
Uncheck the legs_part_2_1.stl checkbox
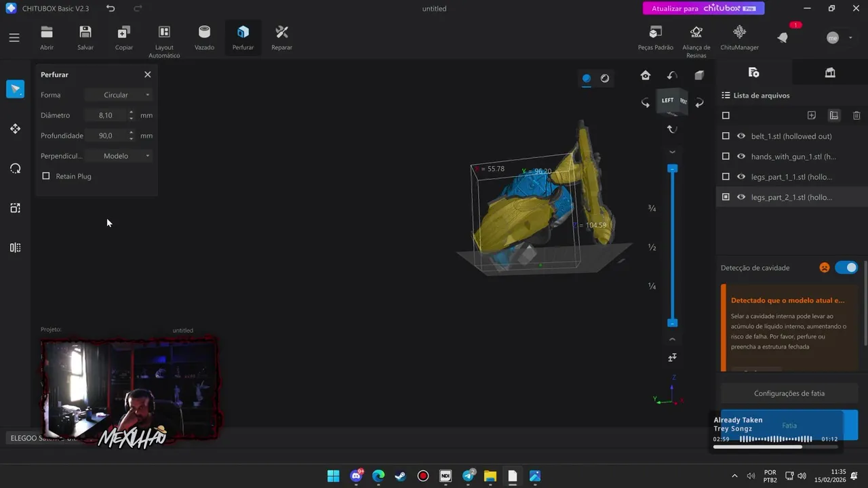pyautogui.click(x=726, y=197)
